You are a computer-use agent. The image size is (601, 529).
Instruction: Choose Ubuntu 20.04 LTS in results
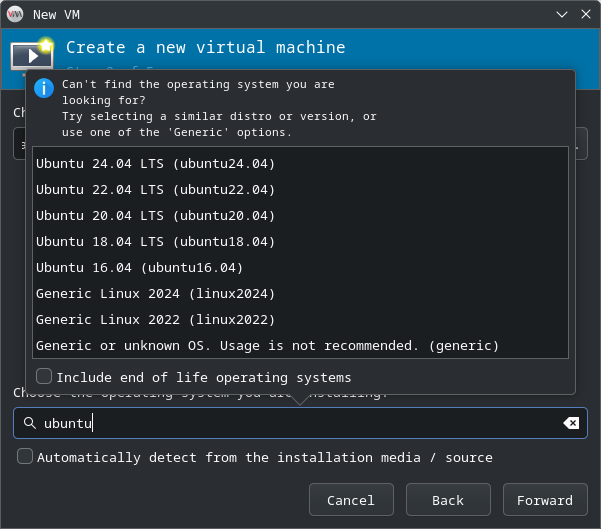click(x=300, y=216)
